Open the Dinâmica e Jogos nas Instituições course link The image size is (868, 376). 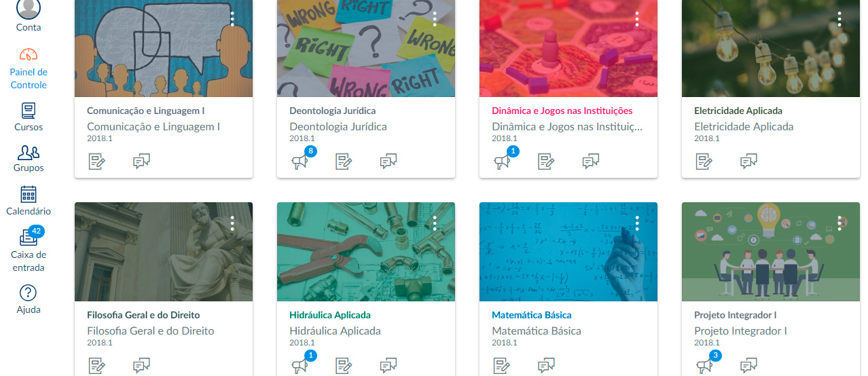(562, 111)
